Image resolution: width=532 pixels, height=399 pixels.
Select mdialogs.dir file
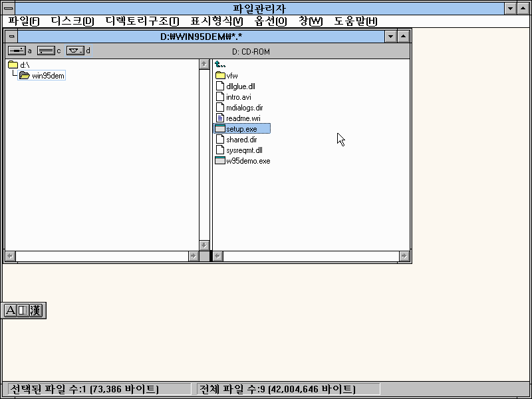pyautogui.click(x=239, y=108)
